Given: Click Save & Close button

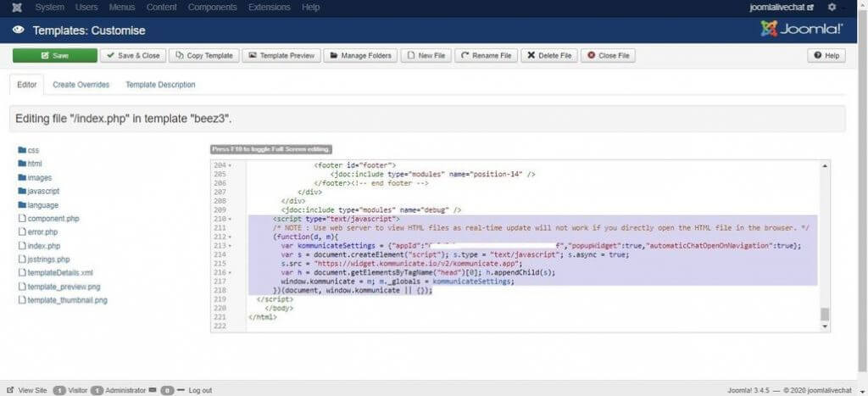Looking at the screenshot, I should click(133, 56).
